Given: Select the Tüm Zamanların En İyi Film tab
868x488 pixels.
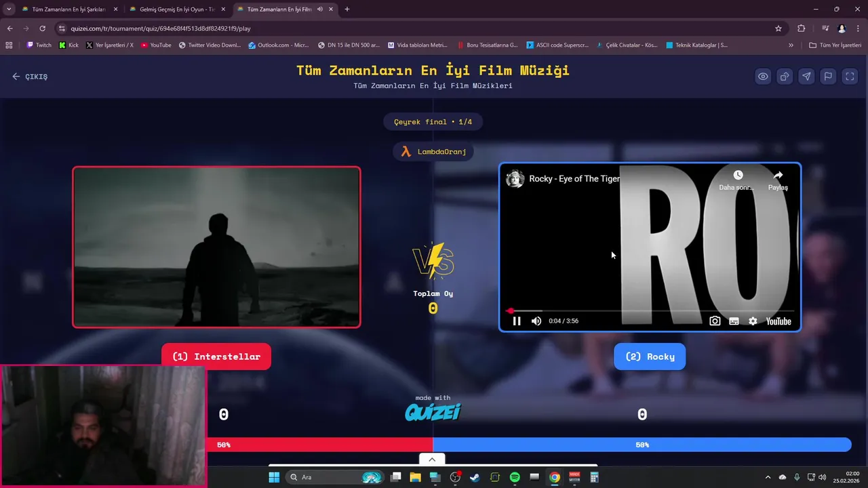Looking at the screenshot, I should pyautogui.click(x=278, y=9).
